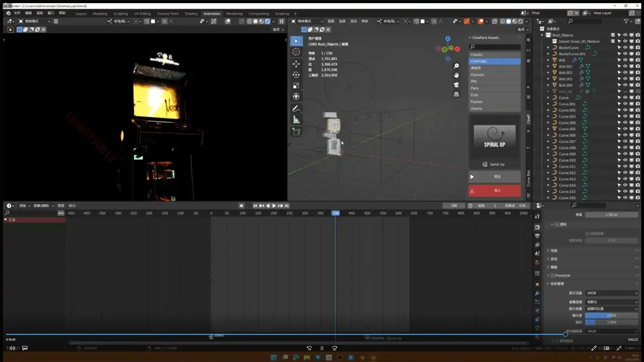
Task: Select the Flyovers category in CinePack
Action: [x=494, y=75]
